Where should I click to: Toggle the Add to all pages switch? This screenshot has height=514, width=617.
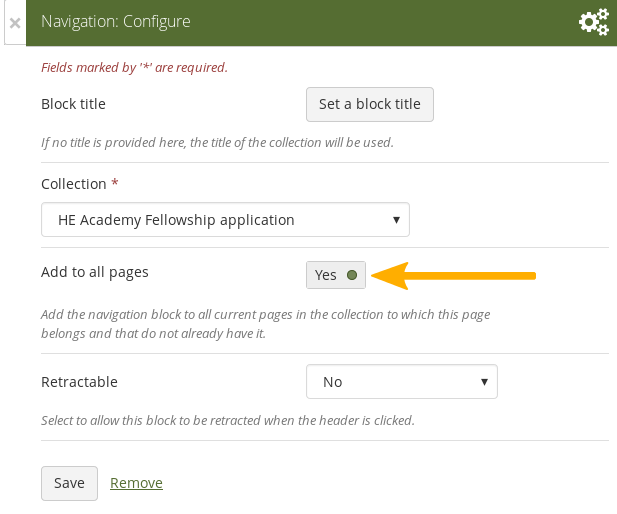pos(335,275)
